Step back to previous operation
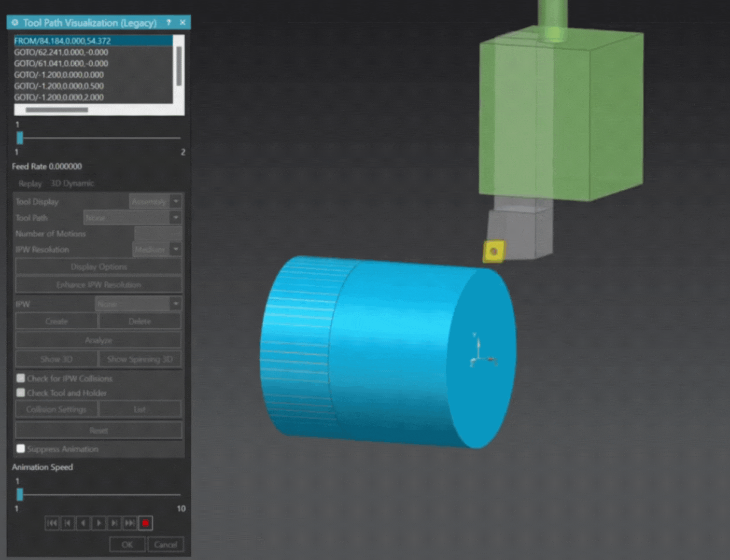The height and width of the screenshot is (560, 730). (67, 523)
